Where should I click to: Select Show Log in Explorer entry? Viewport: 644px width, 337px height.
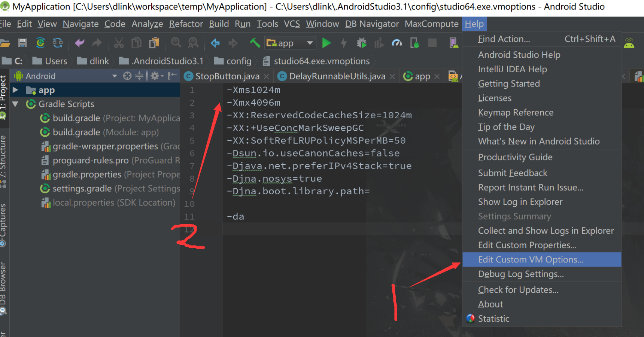(x=542, y=202)
